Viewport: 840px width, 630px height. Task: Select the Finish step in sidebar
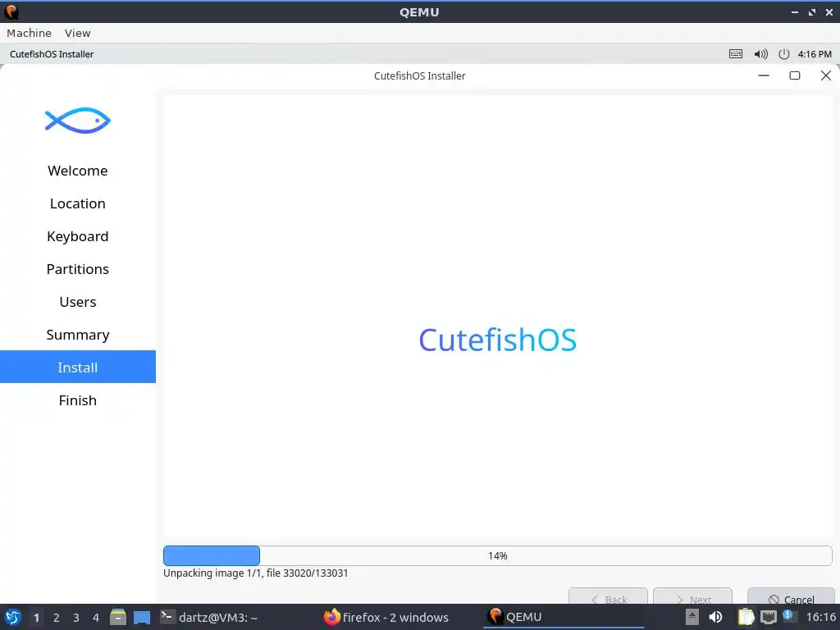click(x=78, y=400)
